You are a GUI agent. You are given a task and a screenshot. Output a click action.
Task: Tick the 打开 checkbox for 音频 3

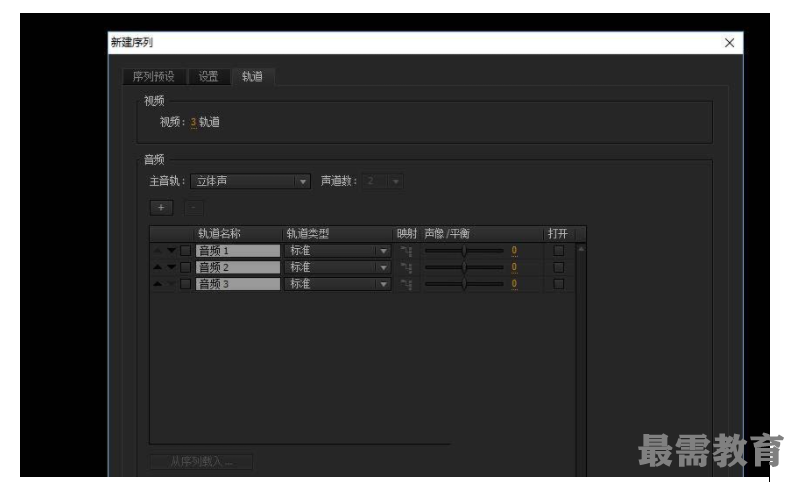[558, 285]
